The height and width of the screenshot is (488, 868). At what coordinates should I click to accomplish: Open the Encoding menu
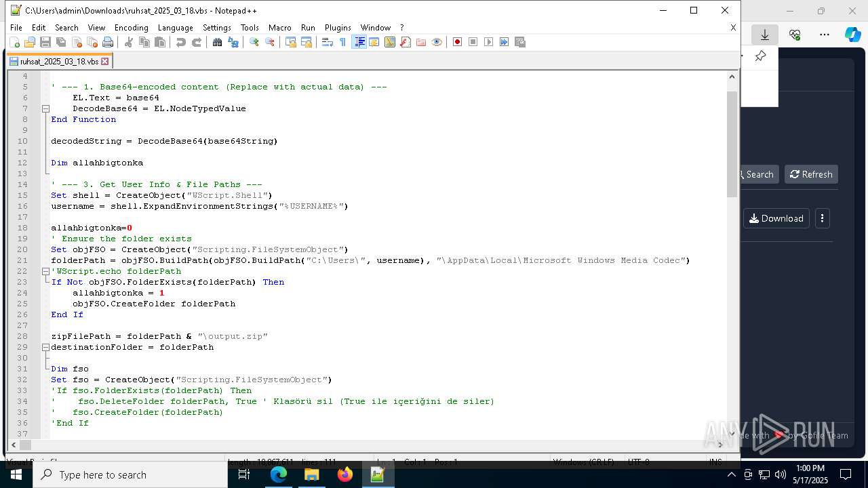132,28
